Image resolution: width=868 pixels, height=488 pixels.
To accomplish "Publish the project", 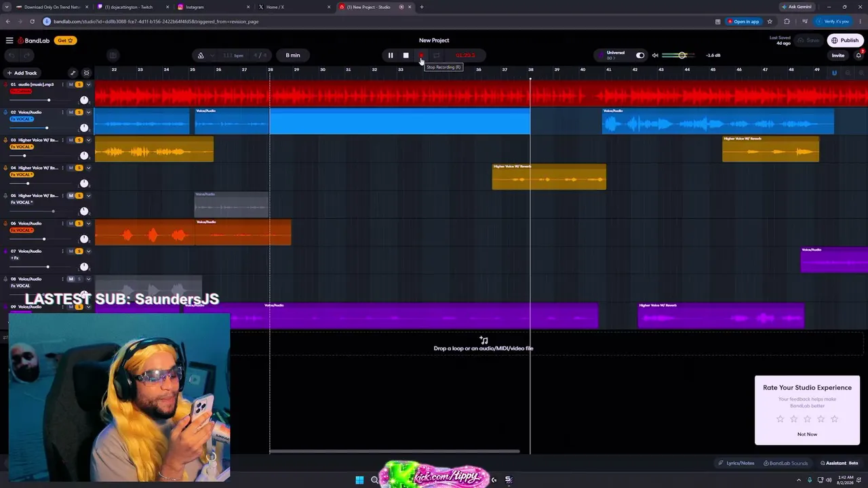I will [845, 41].
